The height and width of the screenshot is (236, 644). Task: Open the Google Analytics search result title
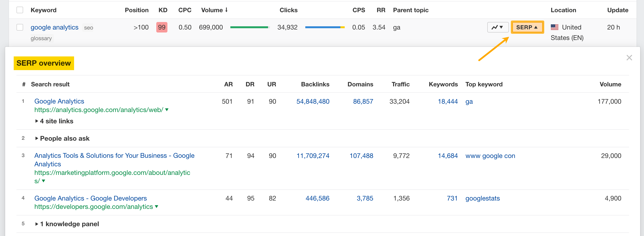(x=59, y=101)
